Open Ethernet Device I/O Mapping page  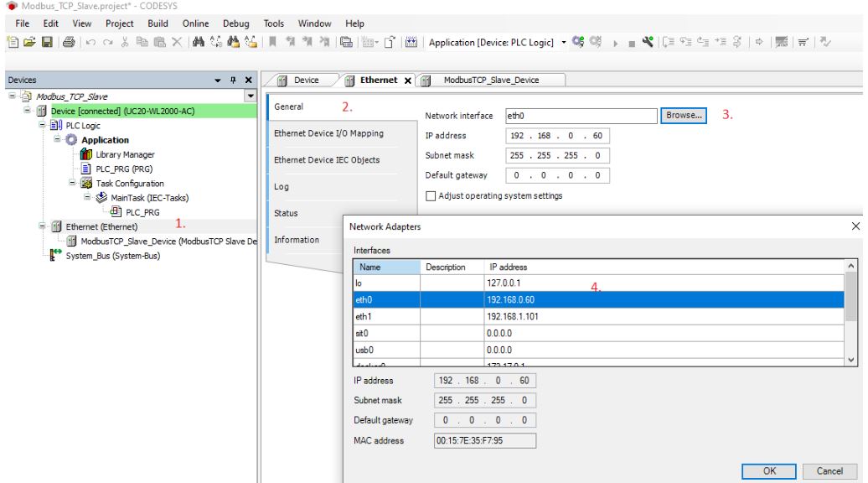tap(328, 133)
